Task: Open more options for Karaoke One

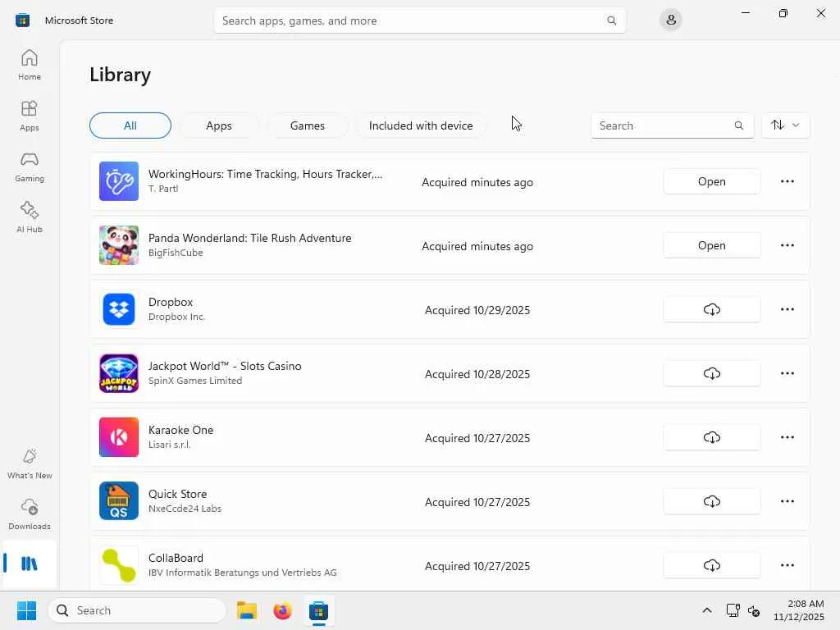Action: (x=787, y=437)
